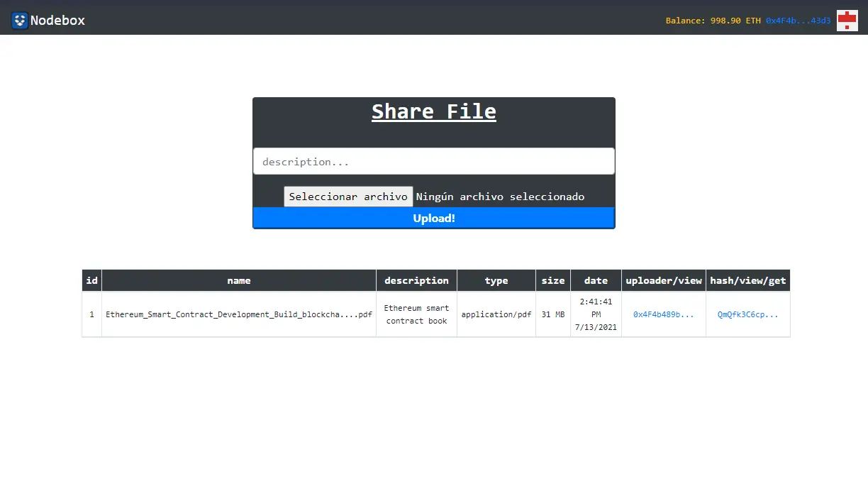868x496 pixels.
Task: Select the Ethereum_Smart_Contract_Development PDF file name
Action: coord(238,314)
